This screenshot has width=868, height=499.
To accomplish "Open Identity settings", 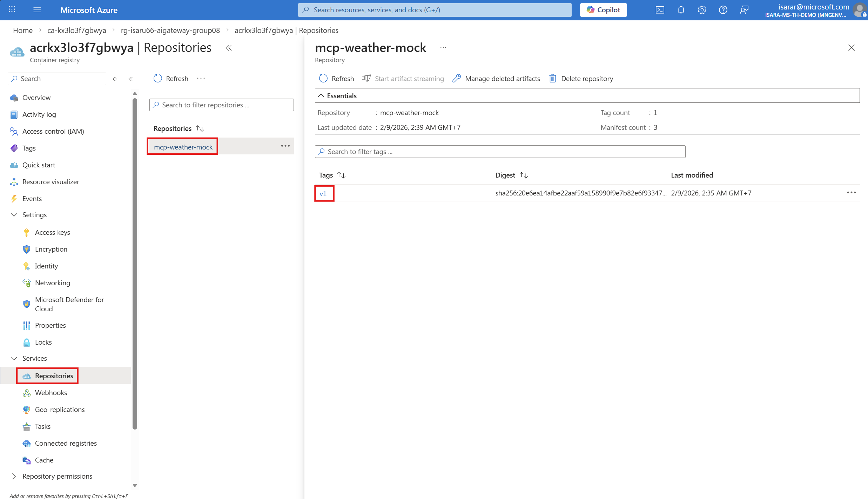I will (x=46, y=266).
